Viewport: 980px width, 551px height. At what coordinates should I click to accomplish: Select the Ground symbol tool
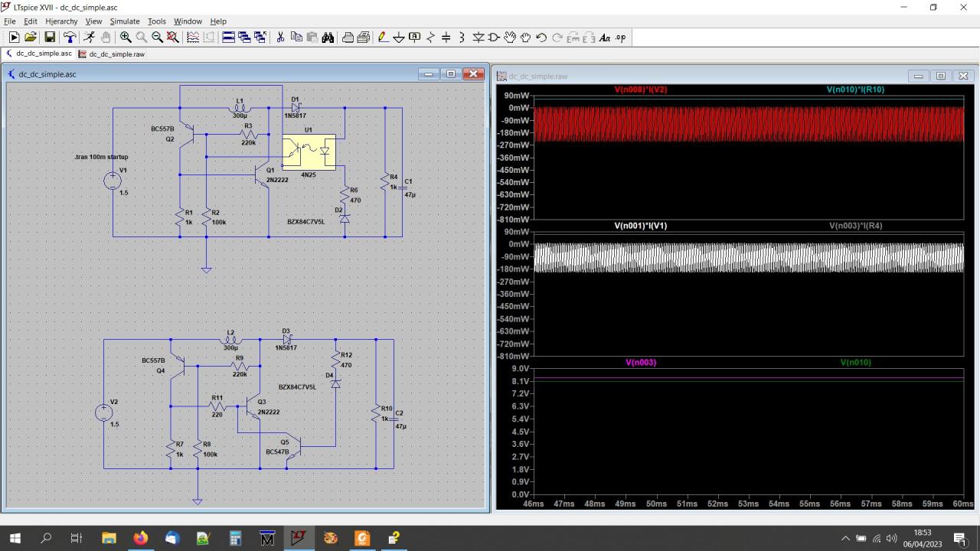pyautogui.click(x=398, y=37)
